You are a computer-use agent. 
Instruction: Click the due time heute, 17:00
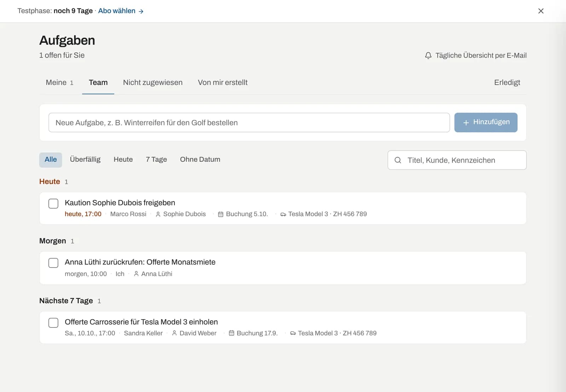pyautogui.click(x=83, y=214)
